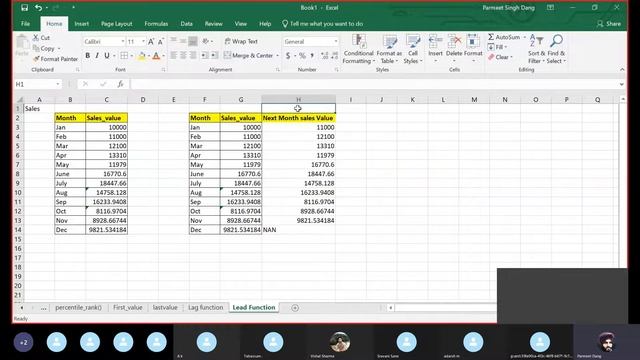Select the NAN cell in row 14
640x360 pixels.
click(x=298, y=230)
